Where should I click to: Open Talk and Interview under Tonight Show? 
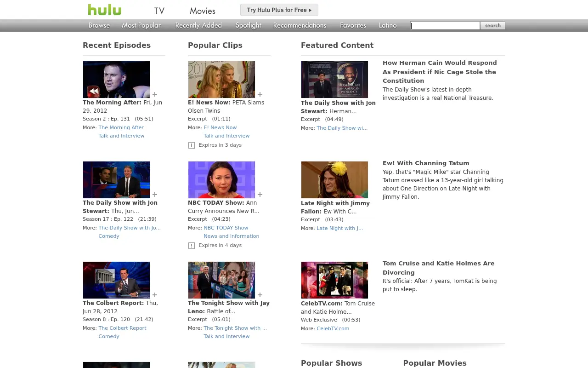coord(226,336)
